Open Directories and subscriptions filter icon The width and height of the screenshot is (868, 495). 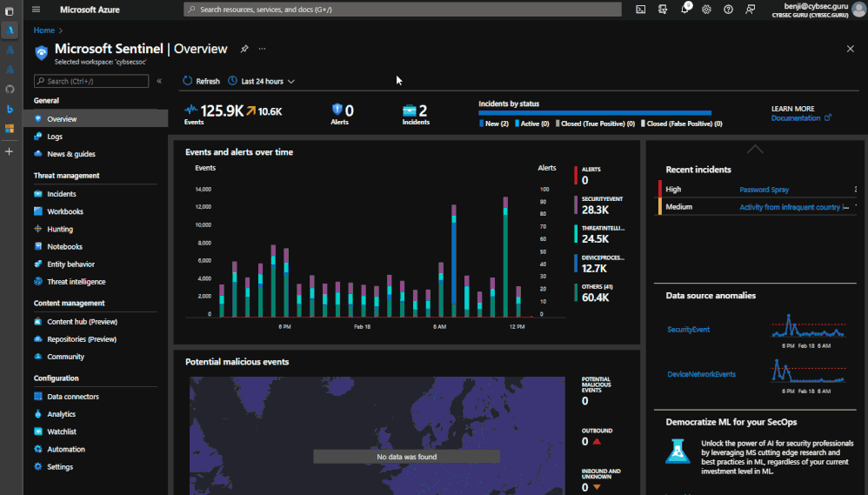[x=663, y=10]
